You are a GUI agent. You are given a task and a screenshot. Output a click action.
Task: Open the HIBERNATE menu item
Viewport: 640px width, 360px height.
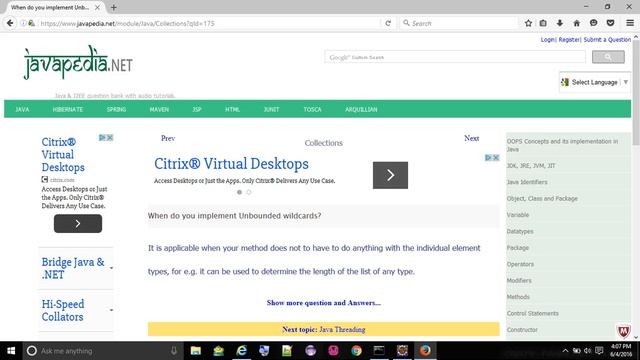click(68, 109)
